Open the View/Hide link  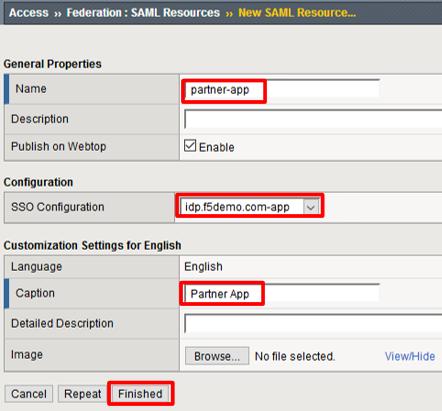point(410,356)
